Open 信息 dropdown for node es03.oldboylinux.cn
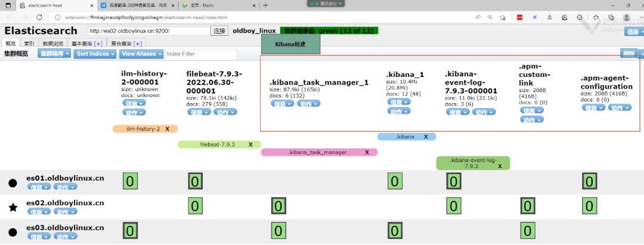This screenshot has width=644, height=245. pos(39,237)
